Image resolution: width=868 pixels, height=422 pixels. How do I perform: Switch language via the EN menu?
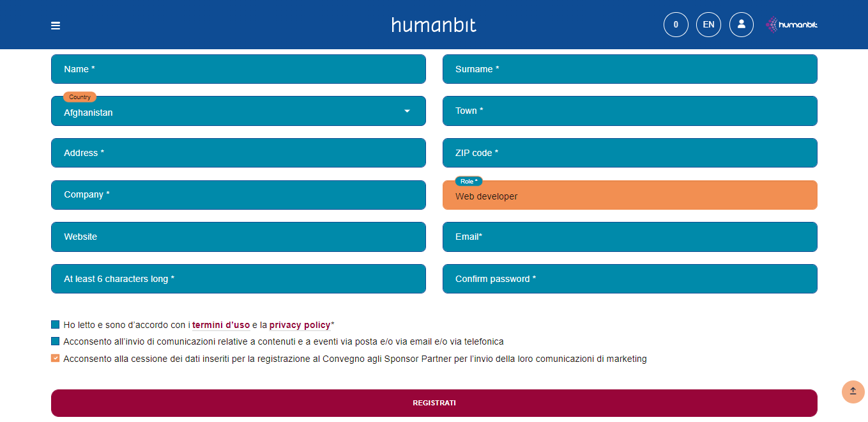[x=708, y=24]
